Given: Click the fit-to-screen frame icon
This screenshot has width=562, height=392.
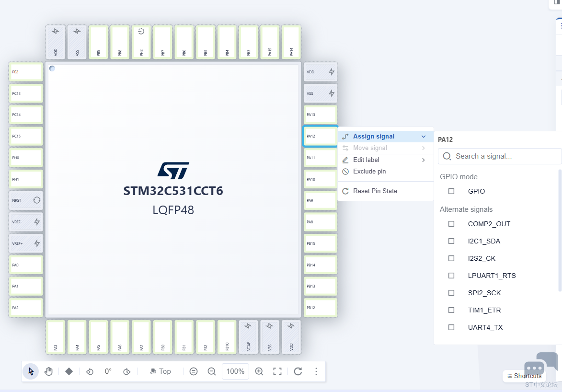Looking at the screenshot, I should [277, 371].
